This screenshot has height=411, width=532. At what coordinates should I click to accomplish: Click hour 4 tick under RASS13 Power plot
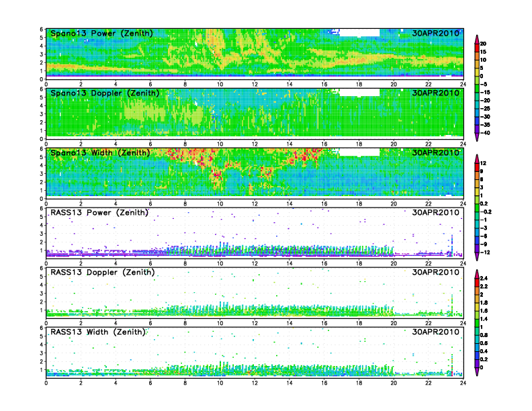116,263
